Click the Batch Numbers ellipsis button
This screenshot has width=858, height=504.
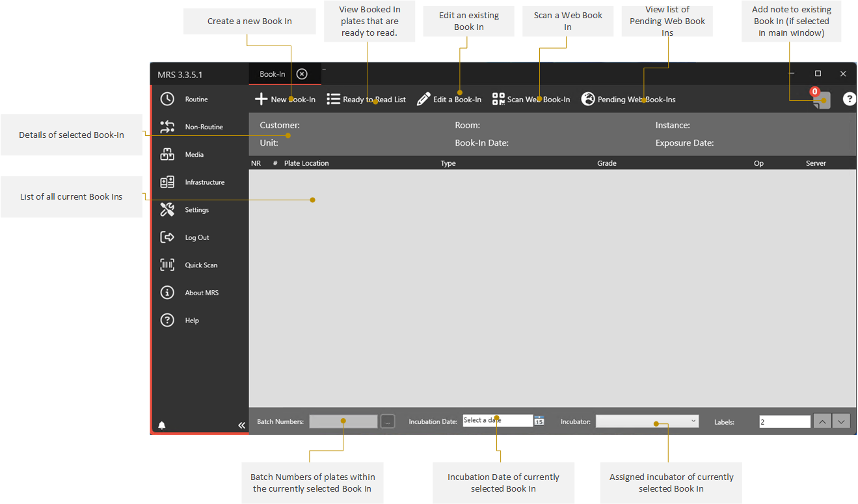point(388,421)
